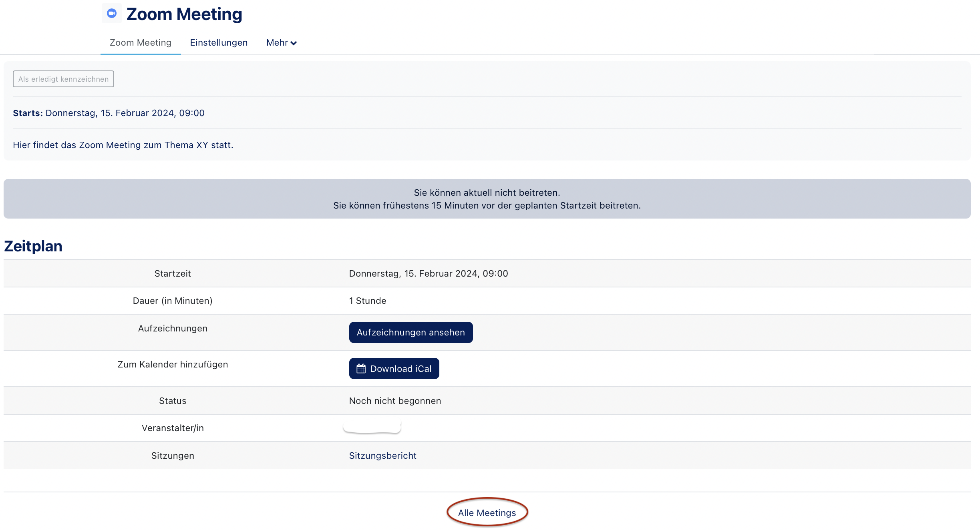Go to Alle Meetings link

coord(487,513)
